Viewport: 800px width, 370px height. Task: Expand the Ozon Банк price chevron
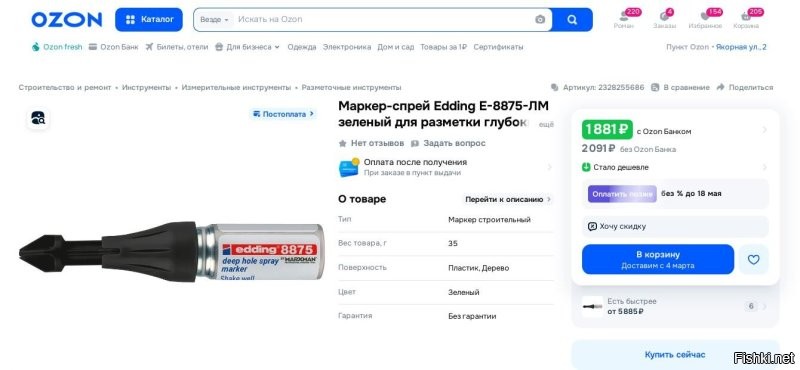(765, 130)
